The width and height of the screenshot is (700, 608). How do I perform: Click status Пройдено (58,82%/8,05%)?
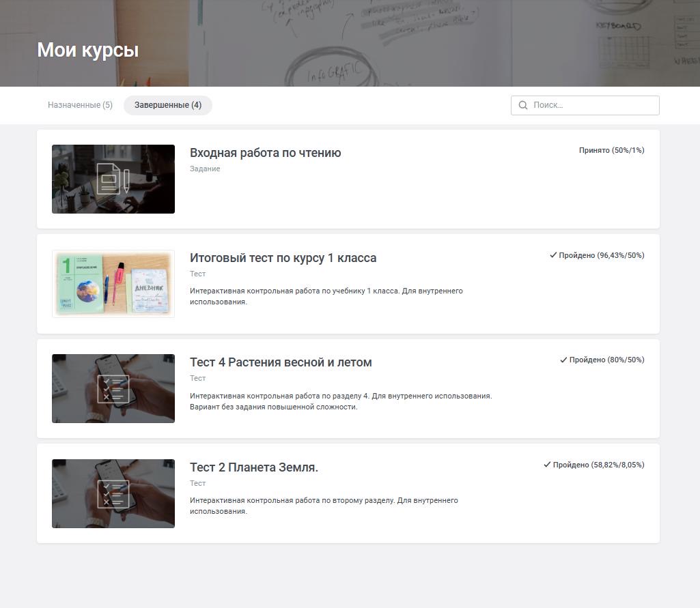(599, 465)
